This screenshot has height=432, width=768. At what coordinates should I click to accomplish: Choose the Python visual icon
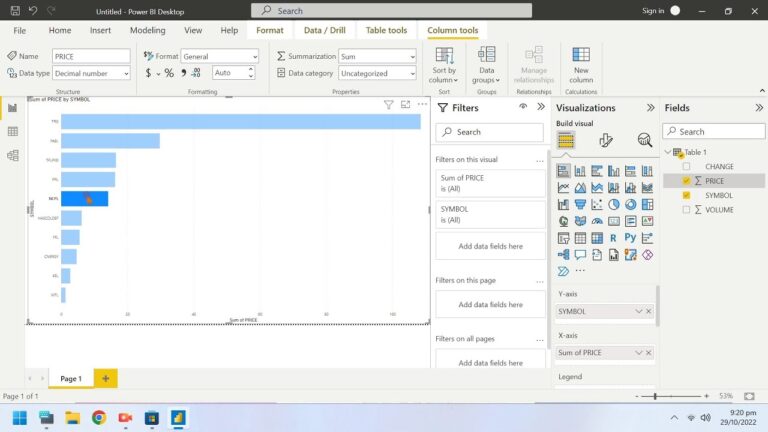click(x=630, y=238)
